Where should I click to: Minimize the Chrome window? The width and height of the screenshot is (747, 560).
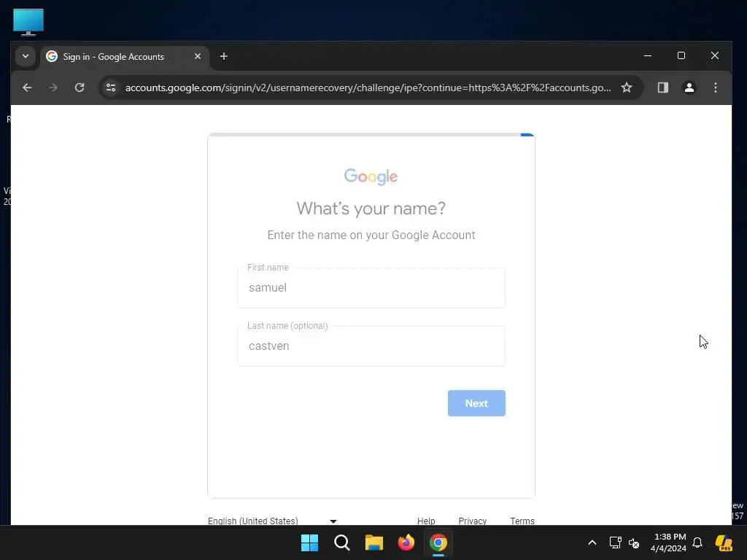click(648, 55)
